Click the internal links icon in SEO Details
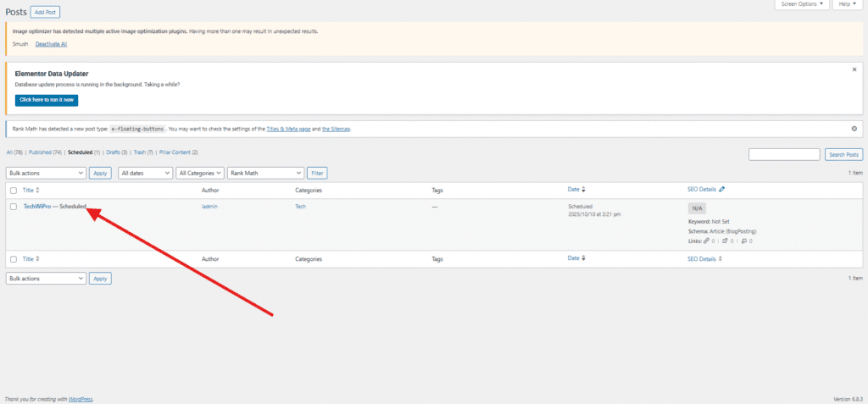 [709, 241]
